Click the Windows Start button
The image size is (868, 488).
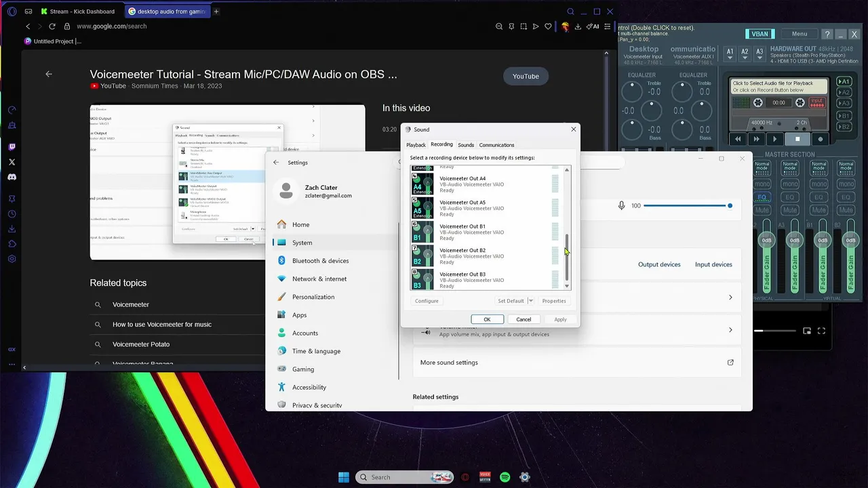[344, 477]
